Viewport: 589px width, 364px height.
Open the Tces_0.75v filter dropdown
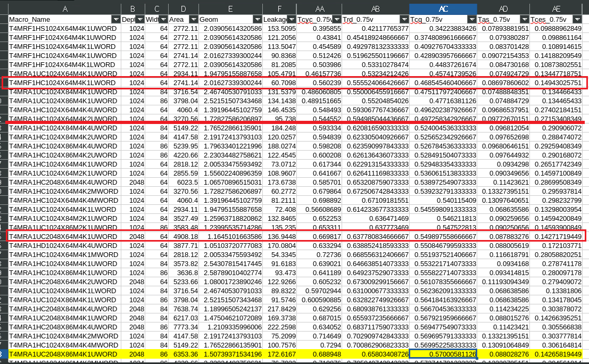584,20
